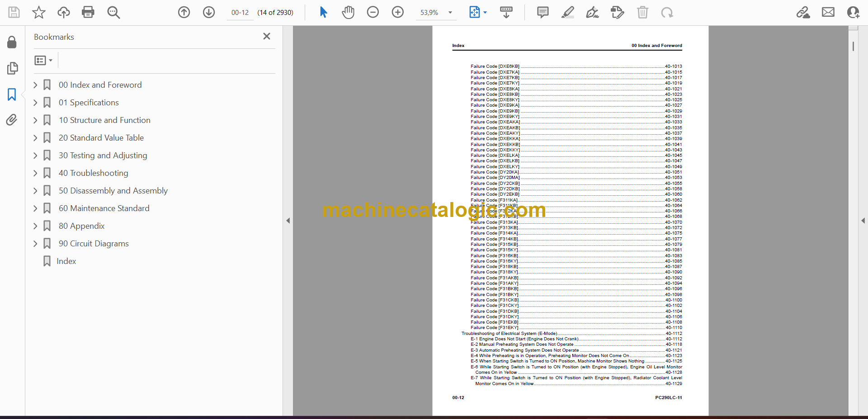The width and height of the screenshot is (868, 419).
Task: Expand the 60 Maintenance Standard bookmark
Action: tap(35, 208)
